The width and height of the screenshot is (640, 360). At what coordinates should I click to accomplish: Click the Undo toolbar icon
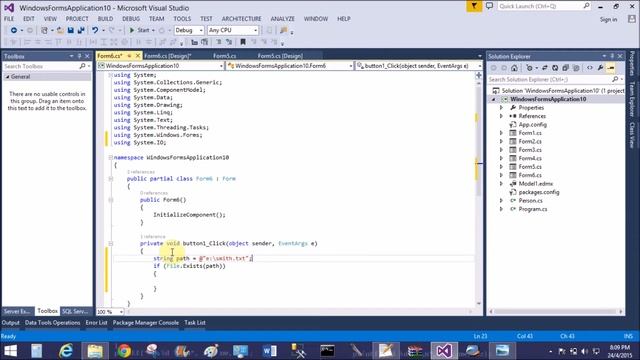[x=95, y=30]
